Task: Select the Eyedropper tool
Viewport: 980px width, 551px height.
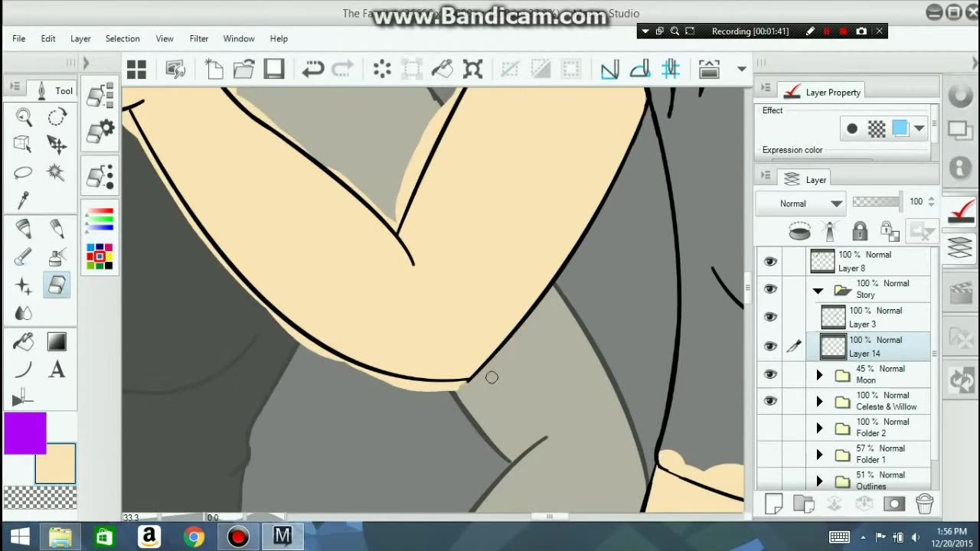Action: coord(24,200)
